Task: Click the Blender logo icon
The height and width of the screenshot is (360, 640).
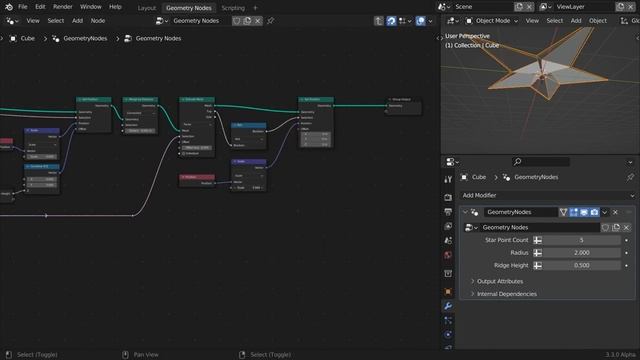Action: (x=9, y=7)
